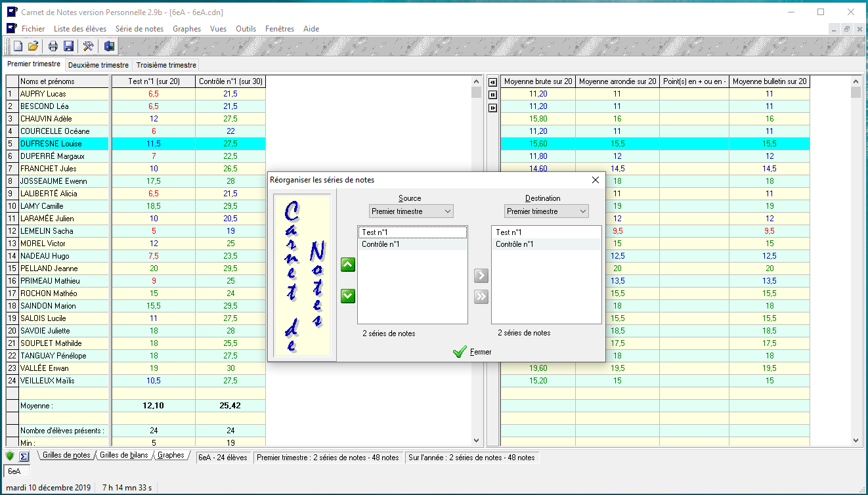The image size is (868, 495).
Task: Click the new document toolbar icon
Action: tap(18, 46)
